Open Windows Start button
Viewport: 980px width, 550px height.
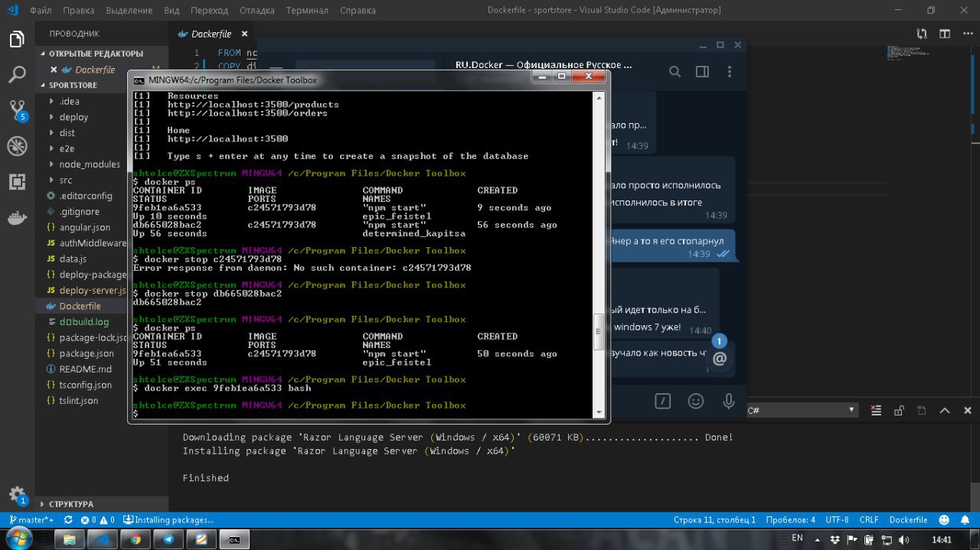click(18, 539)
